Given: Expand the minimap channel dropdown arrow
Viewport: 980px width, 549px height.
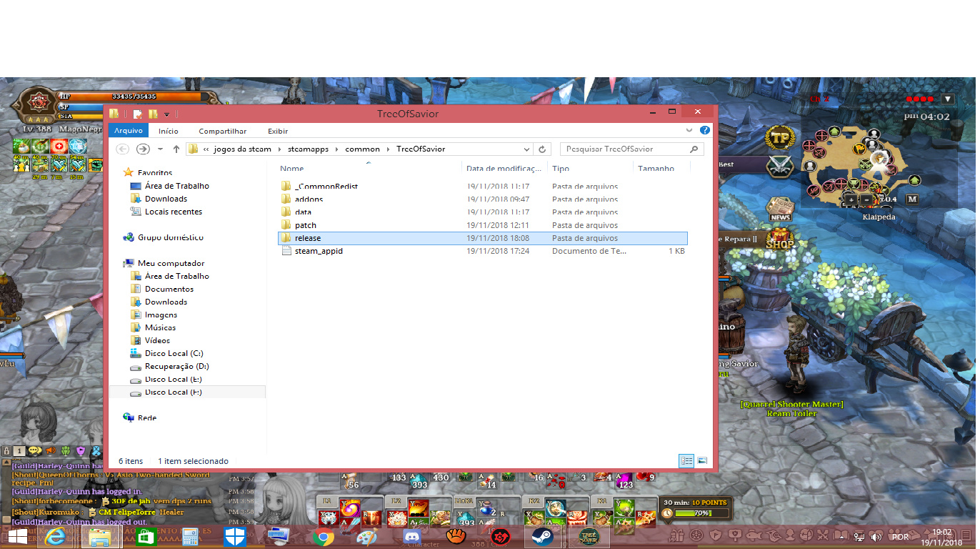Looking at the screenshot, I should pos(948,99).
